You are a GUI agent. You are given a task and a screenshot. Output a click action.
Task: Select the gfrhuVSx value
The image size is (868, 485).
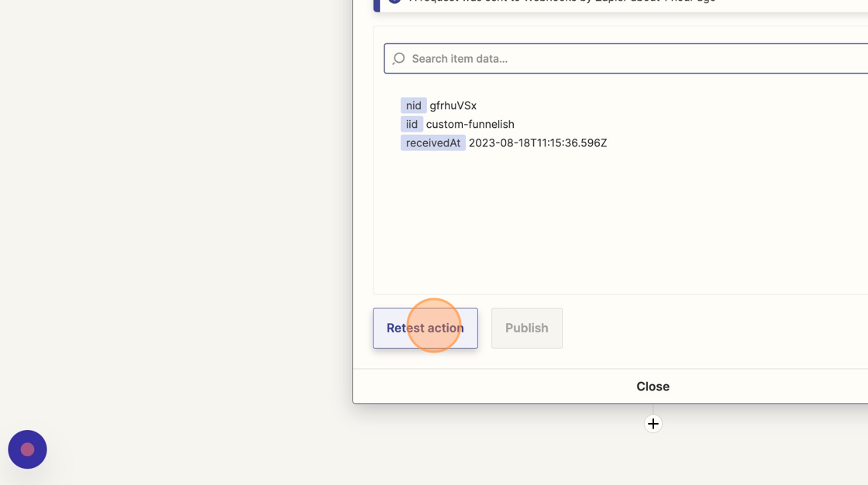(x=453, y=105)
